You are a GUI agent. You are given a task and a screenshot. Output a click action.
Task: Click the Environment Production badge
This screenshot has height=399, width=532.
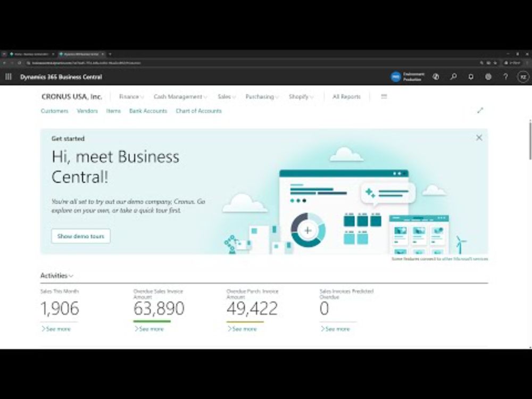(408, 77)
